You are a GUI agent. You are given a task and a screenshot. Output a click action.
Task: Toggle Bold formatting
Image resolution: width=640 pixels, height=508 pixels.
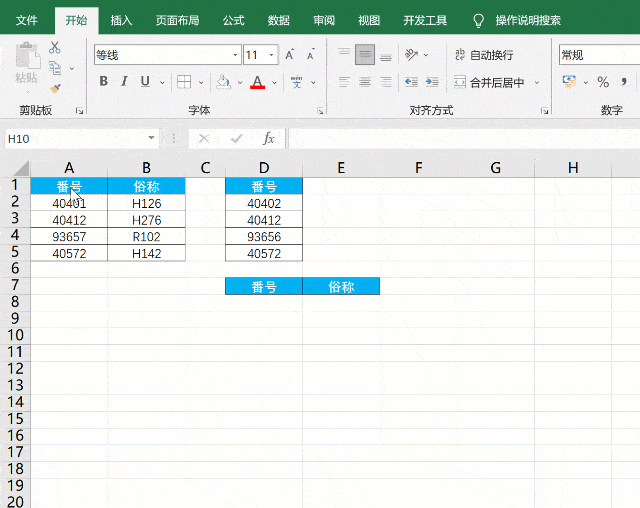tap(104, 82)
